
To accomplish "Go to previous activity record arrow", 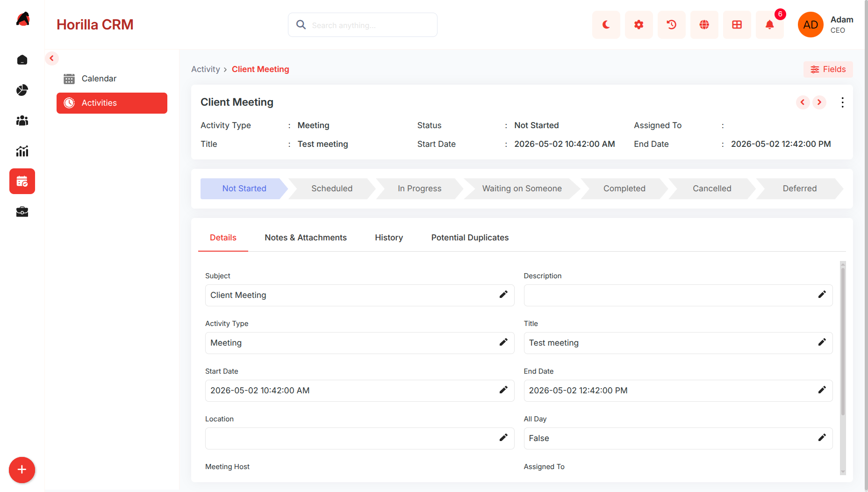I will (803, 102).
